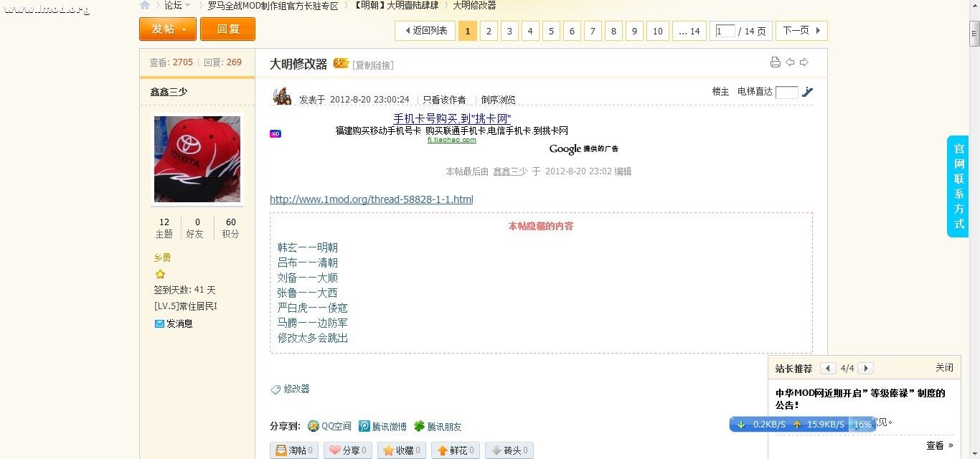The height and width of the screenshot is (459, 980).
Task: Enable 倒序浏览 reverse order viewing
Action: tap(498, 100)
